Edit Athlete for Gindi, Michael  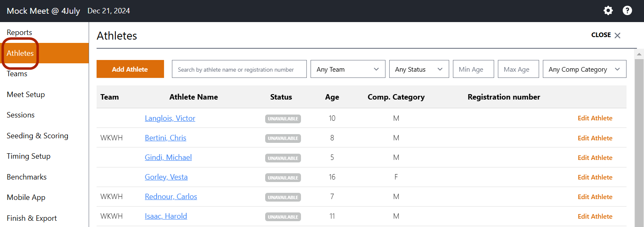click(x=595, y=157)
